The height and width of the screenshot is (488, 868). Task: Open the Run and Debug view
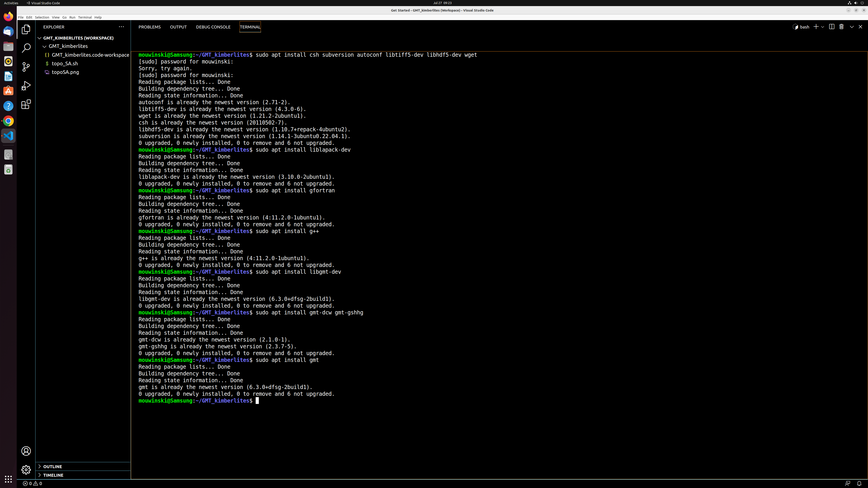pos(26,86)
